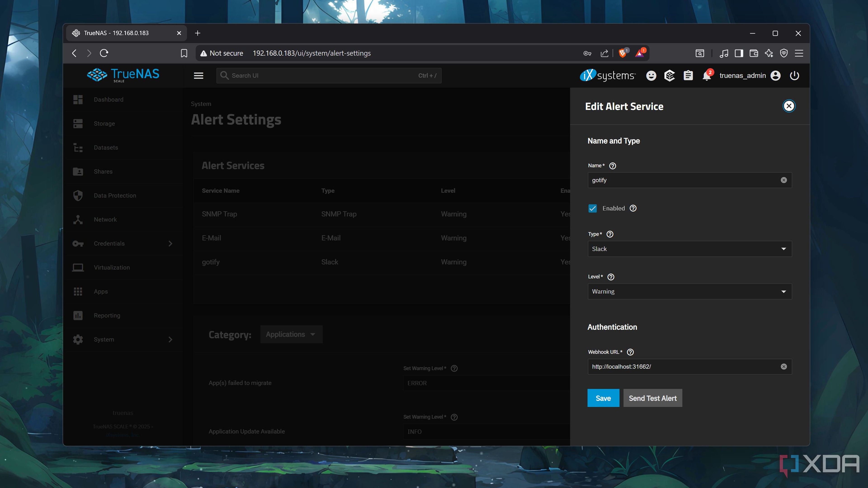Open help tooltip for Webhook URL
Viewport: 868px width, 488px height.
[630, 352]
